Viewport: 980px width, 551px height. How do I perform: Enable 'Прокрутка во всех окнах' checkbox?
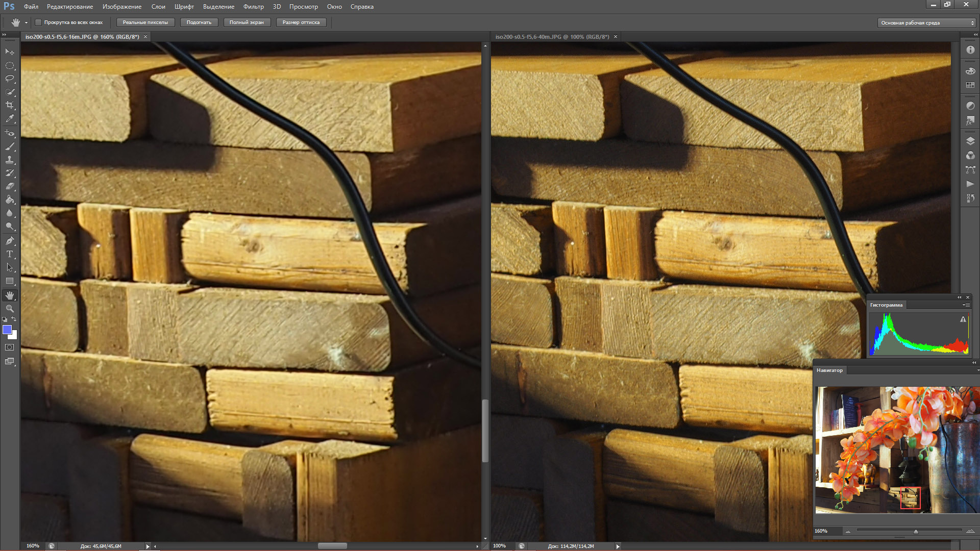pyautogui.click(x=38, y=22)
